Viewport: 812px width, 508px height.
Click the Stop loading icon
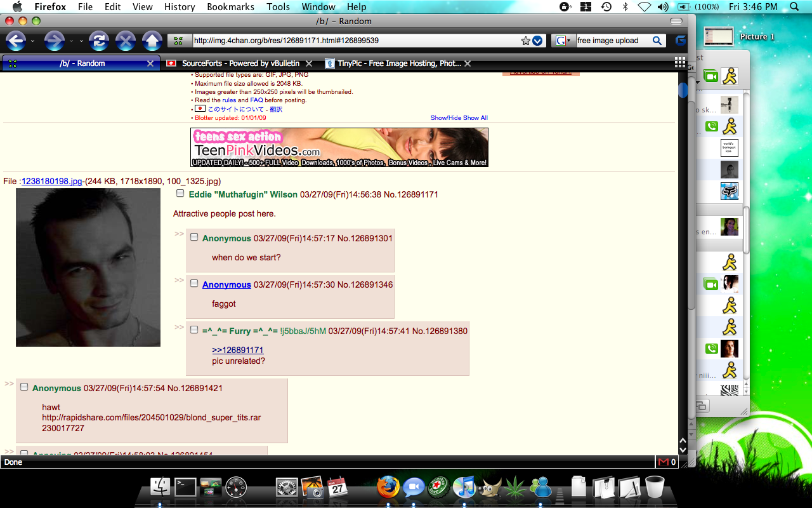click(x=125, y=41)
